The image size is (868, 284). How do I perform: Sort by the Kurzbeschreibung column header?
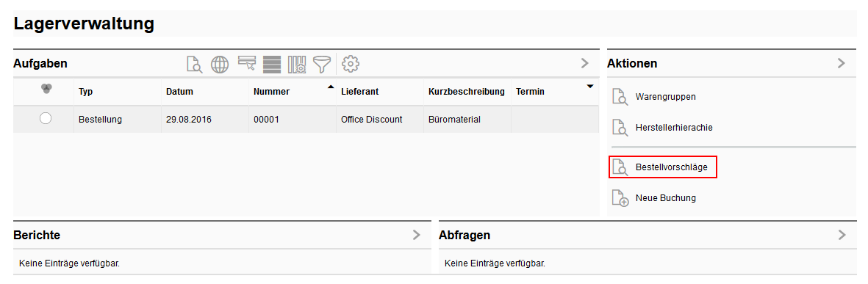[467, 92]
